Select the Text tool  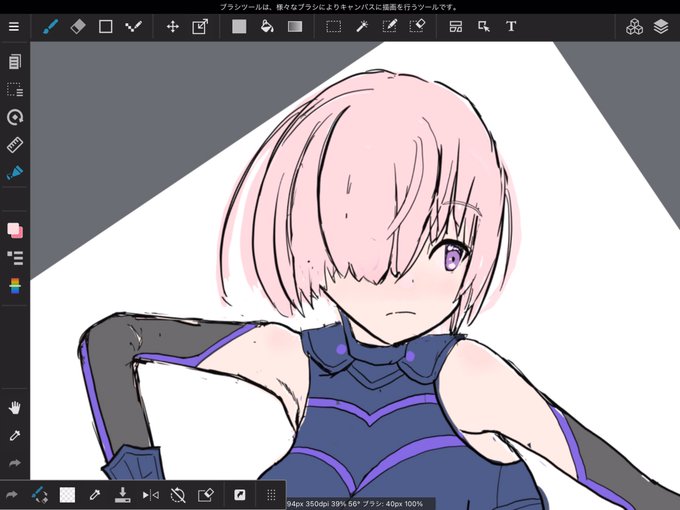click(511, 26)
